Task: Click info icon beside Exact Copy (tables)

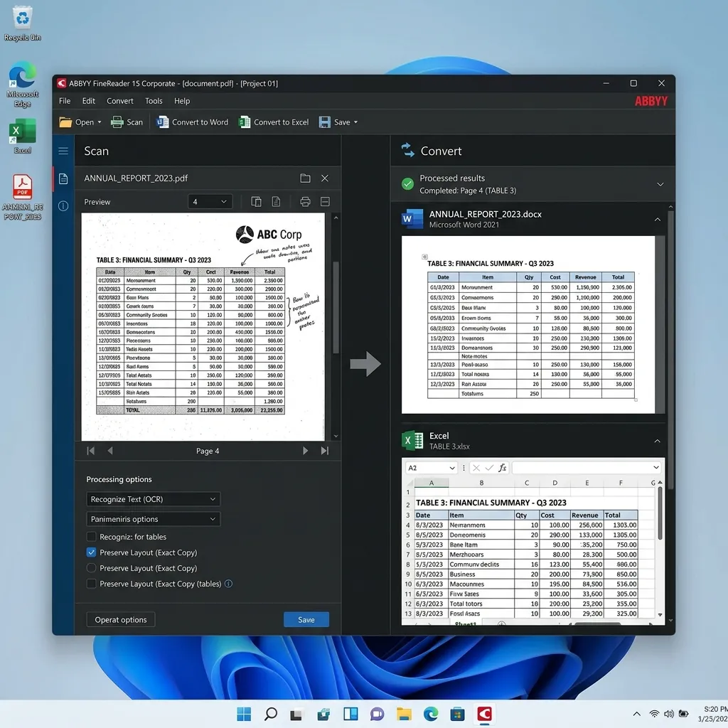Action: pyautogui.click(x=228, y=584)
